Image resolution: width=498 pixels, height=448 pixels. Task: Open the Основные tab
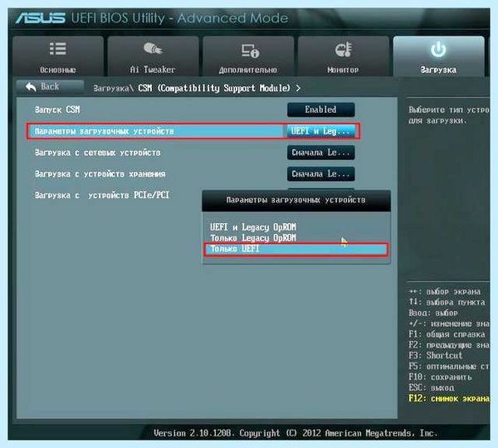click(58, 56)
